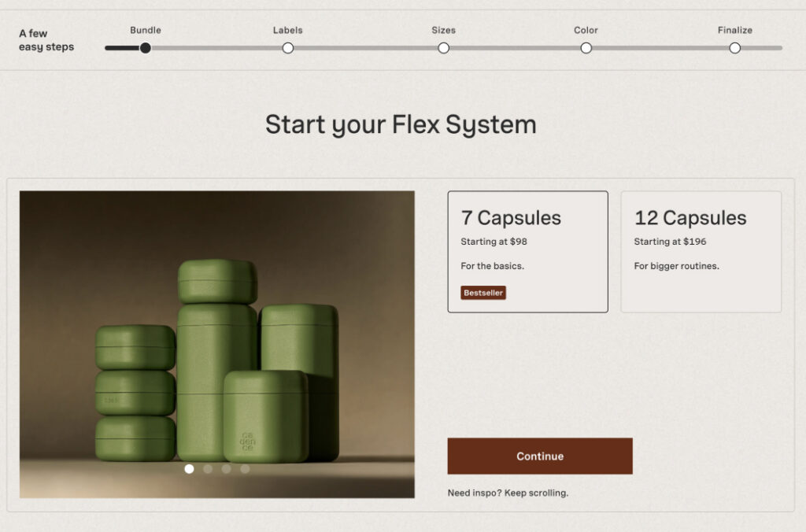The image size is (806, 532).
Task: Click the Finalize step label text
Action: tap(735, 31)
